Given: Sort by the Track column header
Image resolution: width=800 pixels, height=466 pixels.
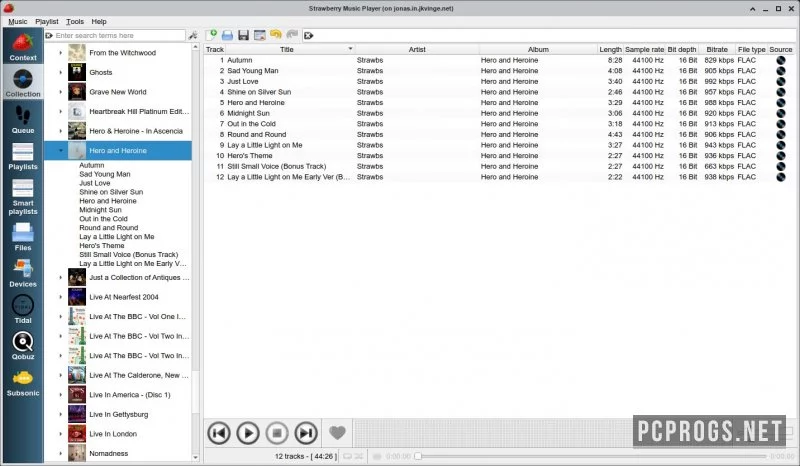Looking at the screenshot, I should tap(215, 50).
